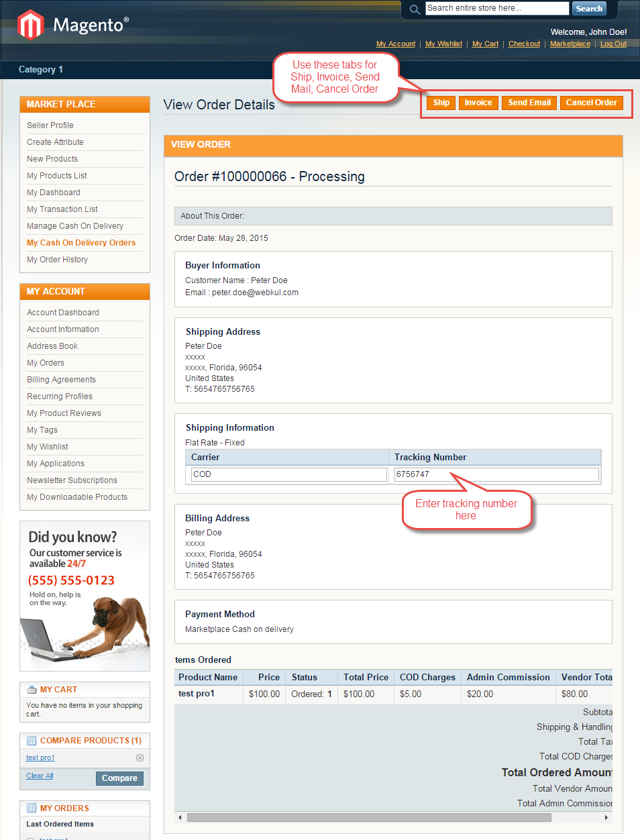Open Account Information
Image resolution: width=640 pixels, height=840 pixels.
(x=63, y=329)
